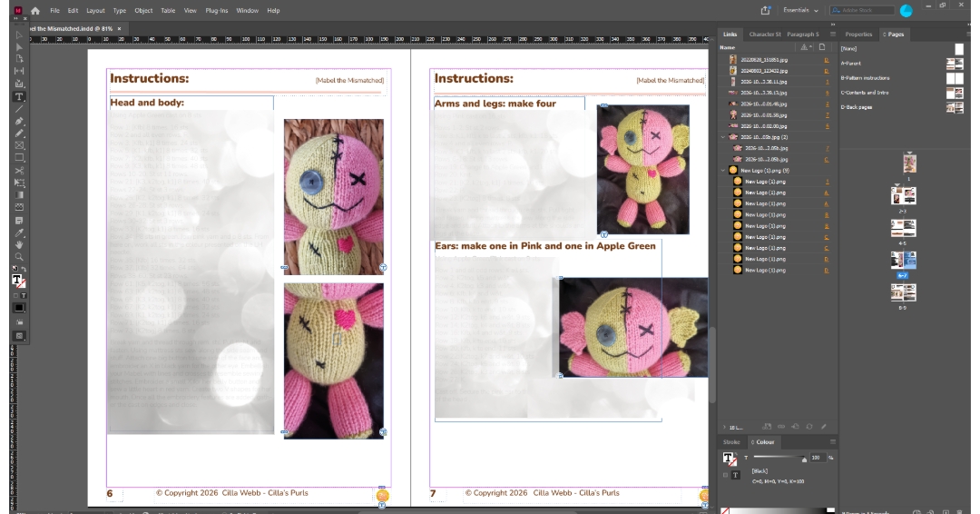Select the Eyedropper tool
The height and width of the screenshot is (514, 980).
(x=19, y=232)
